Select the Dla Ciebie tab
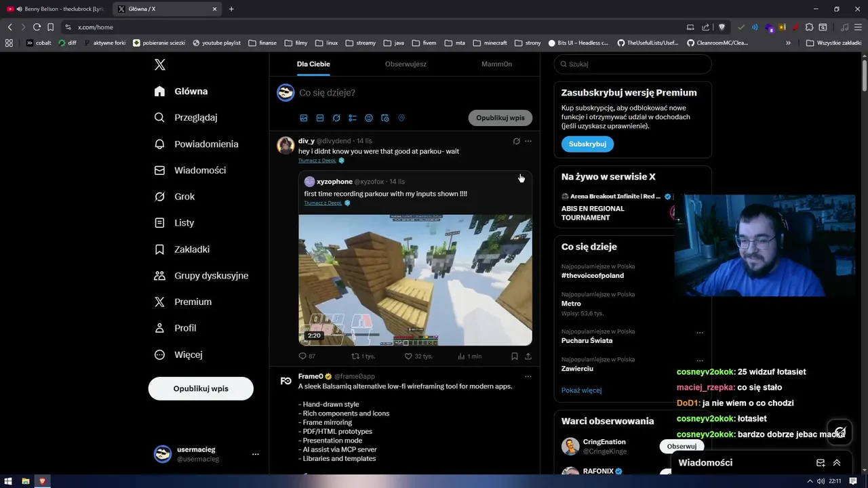The height and width of the screenshot is (488, 868). click(x=313, y=64)
